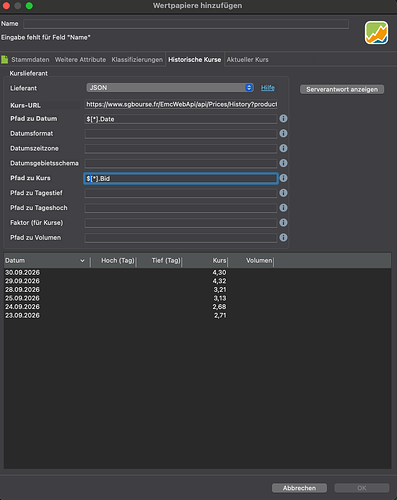Select the row dated 25.09.2026

click(197, 298)
